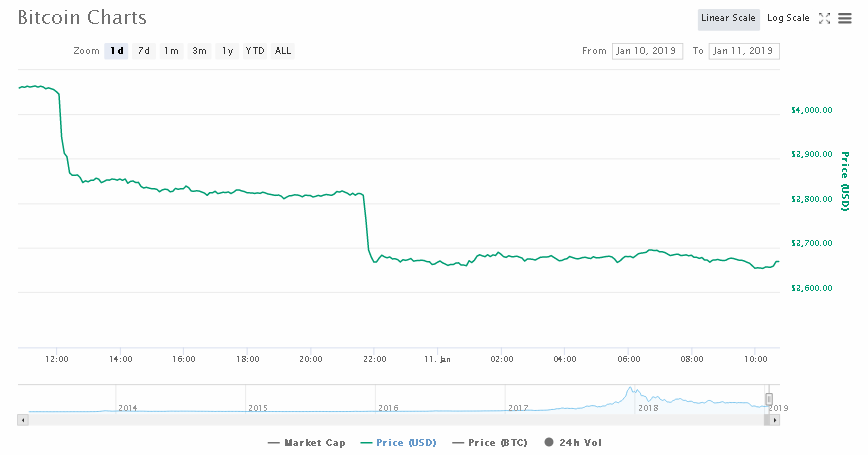Choose the 1y zoom option
This screenshot has height=455, width=868.
tap(227, 51)
